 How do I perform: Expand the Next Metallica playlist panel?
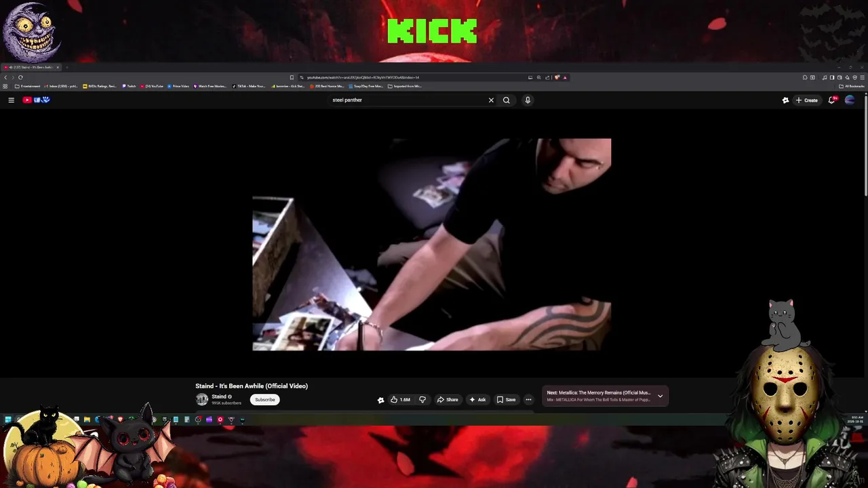[660, 396]
